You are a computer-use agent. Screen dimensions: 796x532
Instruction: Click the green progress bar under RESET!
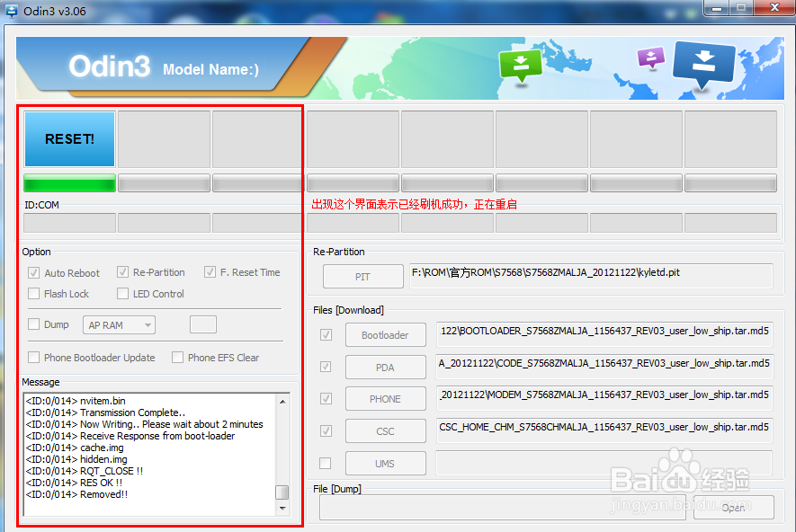coord(69,182)
